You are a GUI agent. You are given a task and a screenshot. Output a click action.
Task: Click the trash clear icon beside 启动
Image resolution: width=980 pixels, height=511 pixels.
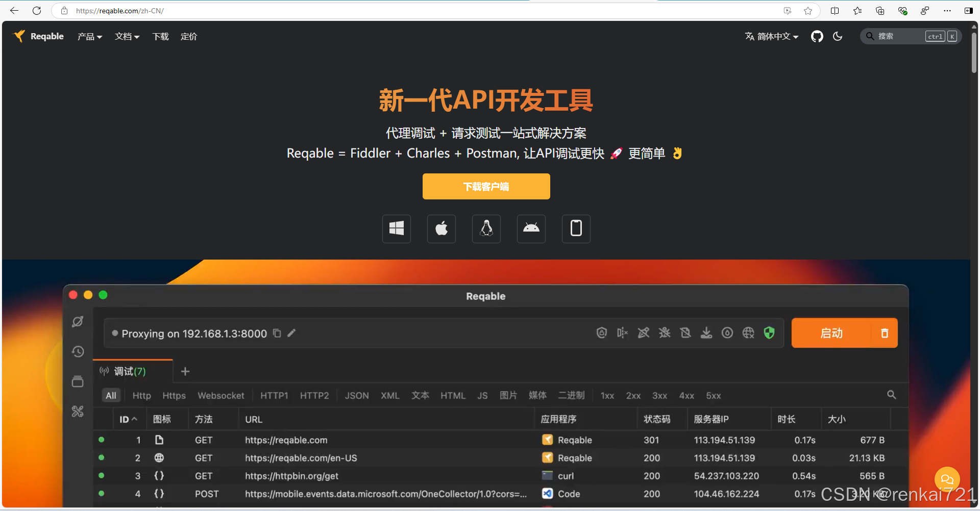pos(885,333)
